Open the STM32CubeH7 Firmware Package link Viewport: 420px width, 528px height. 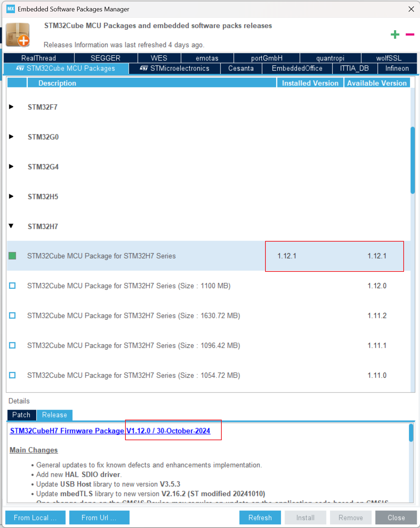(x=66, y=431)
